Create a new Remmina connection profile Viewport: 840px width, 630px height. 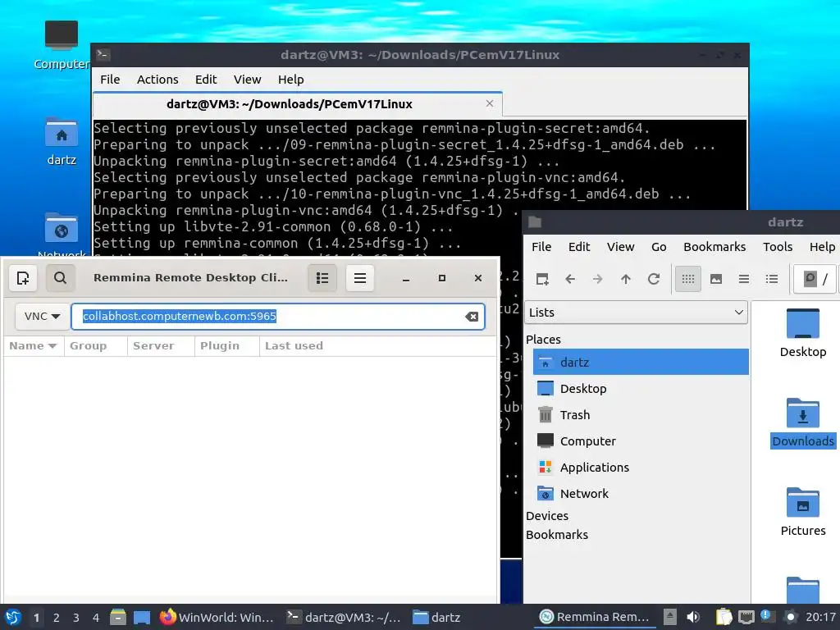pyautogui.click(x=23, y=278)
